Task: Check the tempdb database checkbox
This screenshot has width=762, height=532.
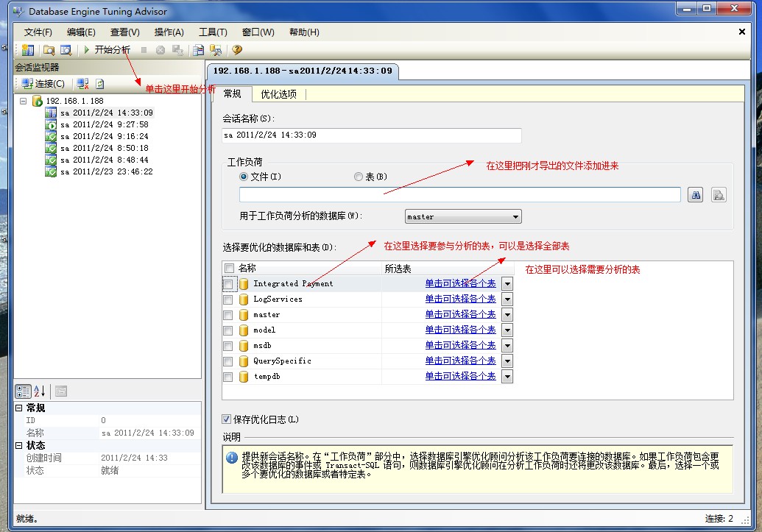Action: pyautogui.click(x=228, y=377)
